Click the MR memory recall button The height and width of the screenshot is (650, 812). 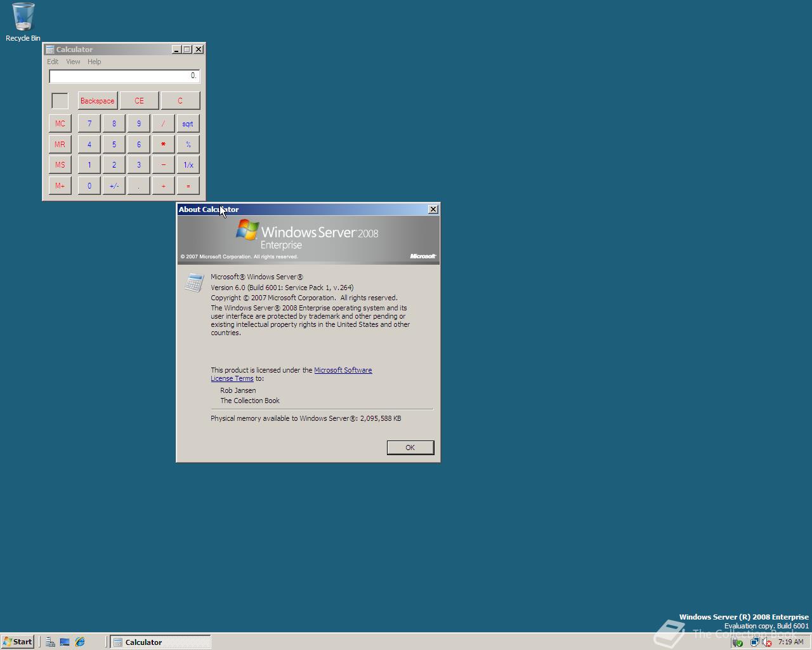click(60, 145)
